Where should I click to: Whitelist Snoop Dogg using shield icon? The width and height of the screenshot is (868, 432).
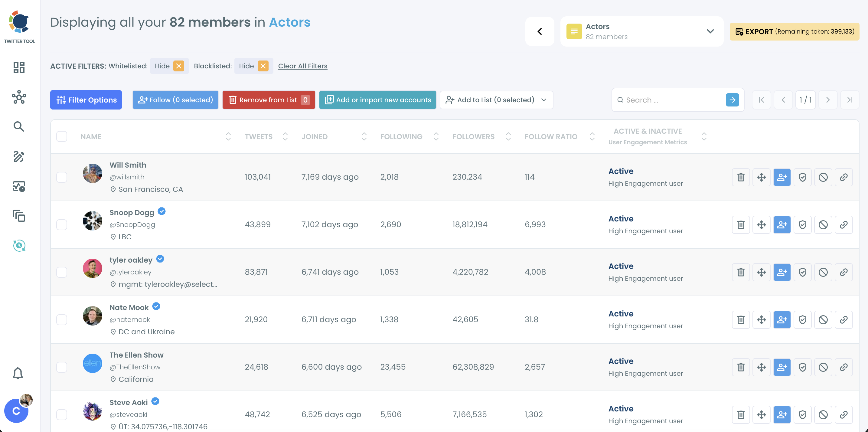[802, 225]
